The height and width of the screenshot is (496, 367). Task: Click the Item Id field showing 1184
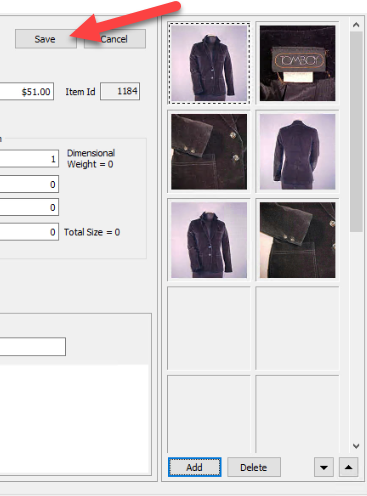120,91
